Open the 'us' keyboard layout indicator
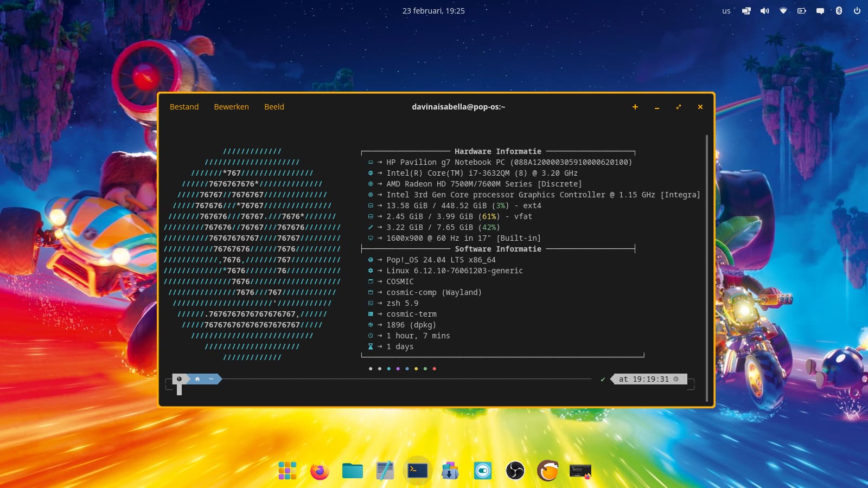 [726, 11]
